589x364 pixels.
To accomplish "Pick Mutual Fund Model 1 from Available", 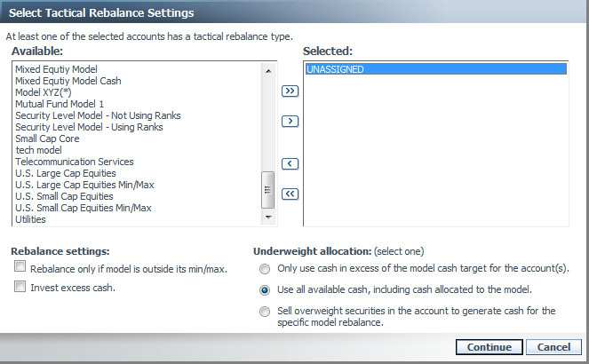I will 60,104.
